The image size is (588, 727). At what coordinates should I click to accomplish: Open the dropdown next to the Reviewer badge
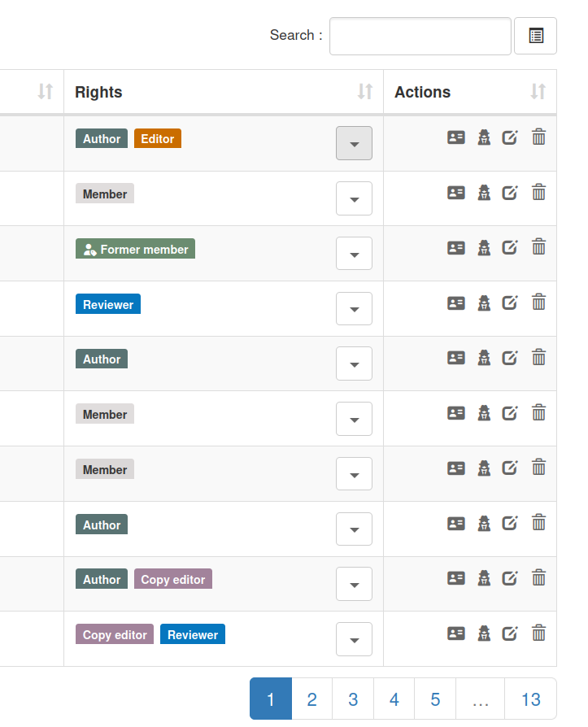pyautogui.click(x=354, y=308)
